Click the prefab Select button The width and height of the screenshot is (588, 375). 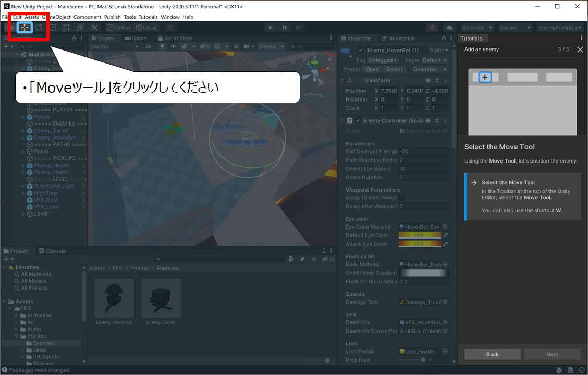pyautogui.click(x=395, y=69)
